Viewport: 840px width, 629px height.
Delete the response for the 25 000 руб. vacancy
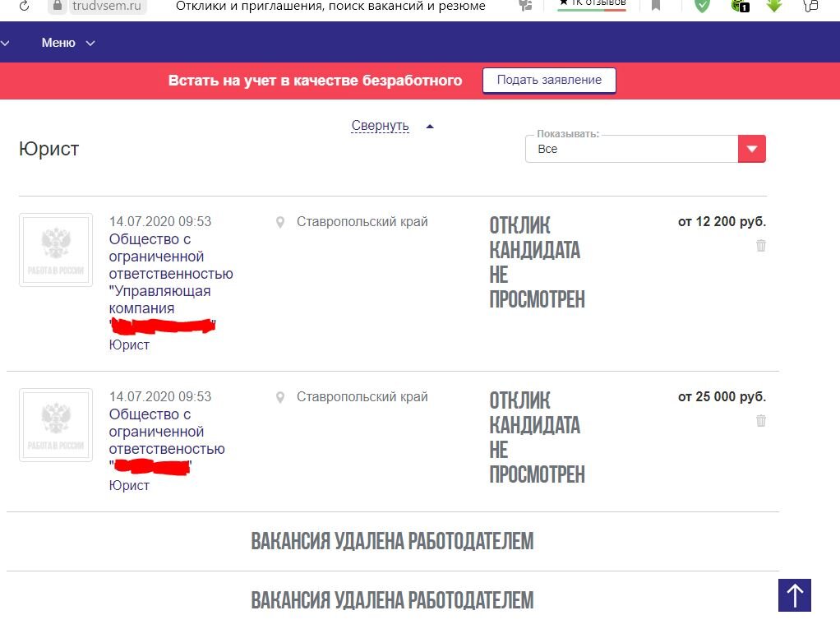tap(760, 421)
